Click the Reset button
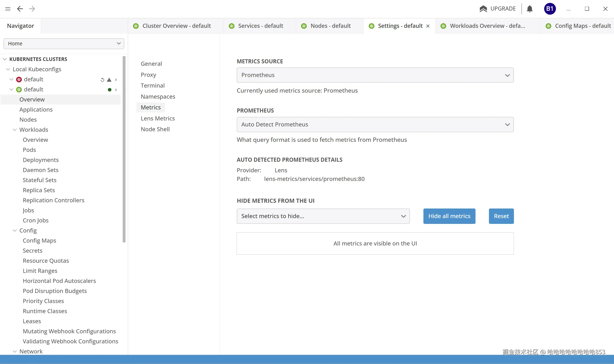614x364 pixels. point(501,216)
